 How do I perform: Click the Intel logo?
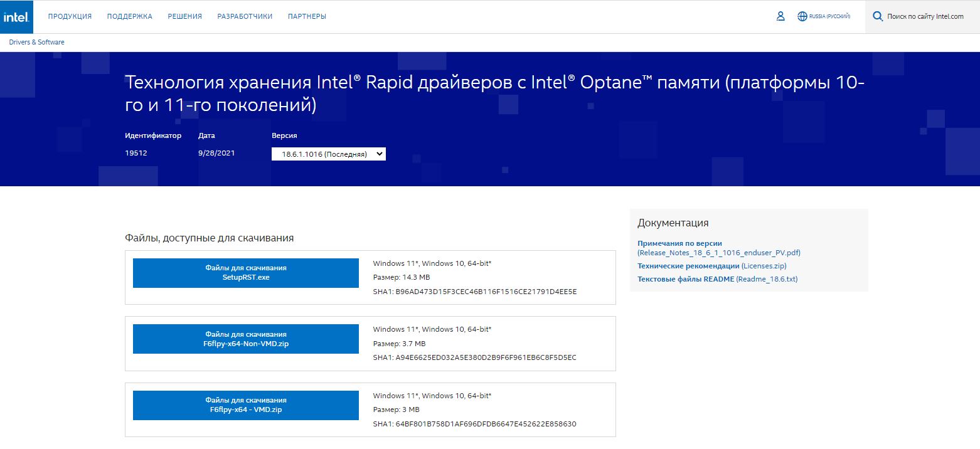(16, 16)
